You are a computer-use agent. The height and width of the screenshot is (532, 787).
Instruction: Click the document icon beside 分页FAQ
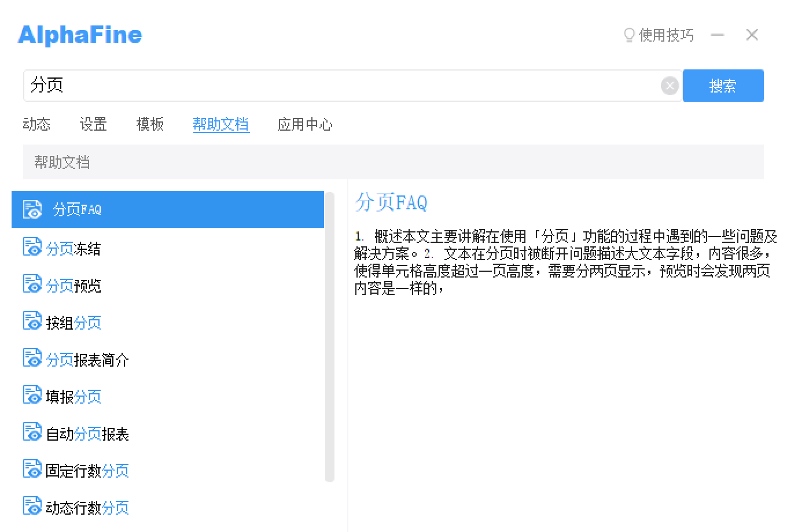(x=32, y=209)
